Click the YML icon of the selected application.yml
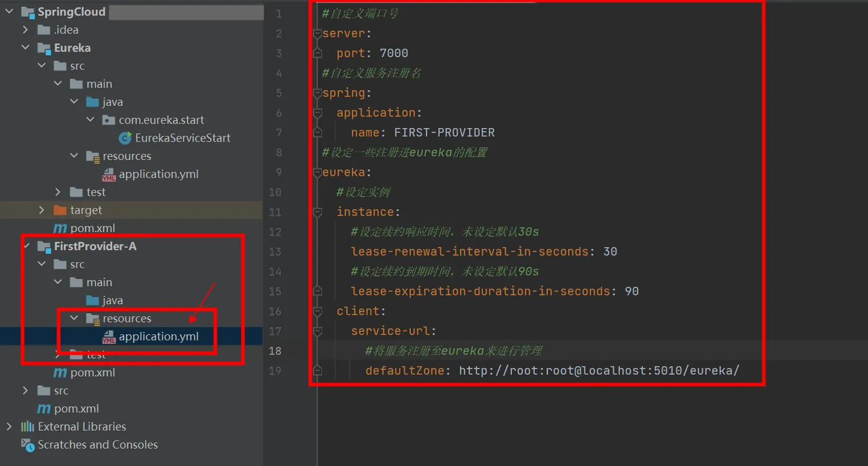This screenshot has width=868, height=466. coord(109,337)
